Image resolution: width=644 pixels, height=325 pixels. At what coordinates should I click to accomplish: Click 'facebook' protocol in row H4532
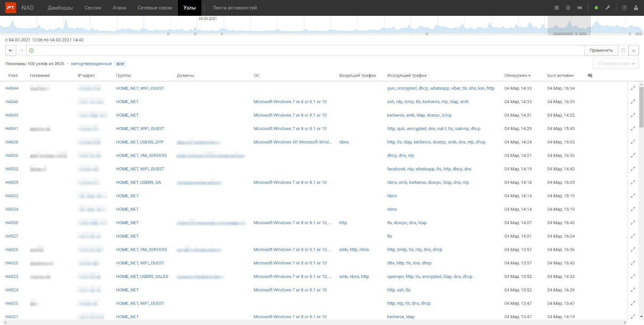click(396, 169)
